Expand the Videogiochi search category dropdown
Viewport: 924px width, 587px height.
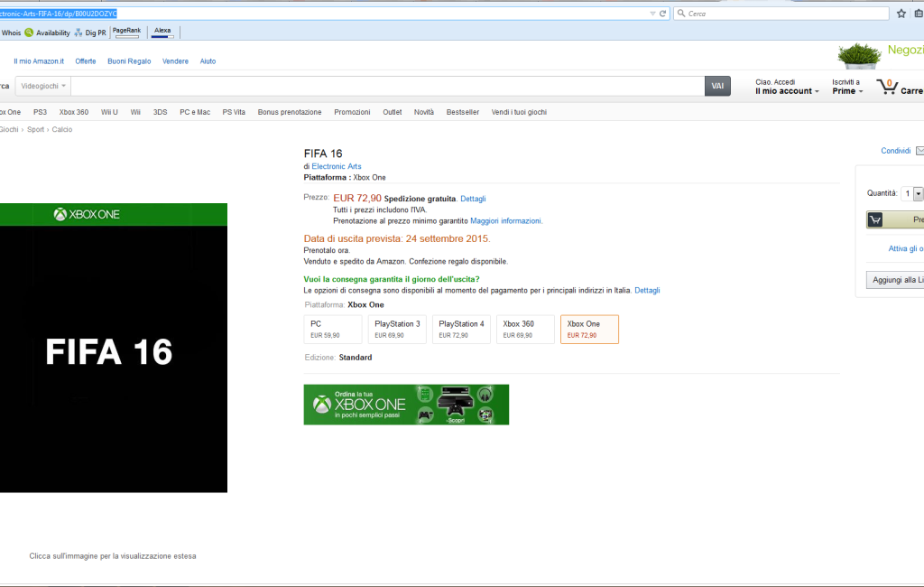click(x=43, y=86)
